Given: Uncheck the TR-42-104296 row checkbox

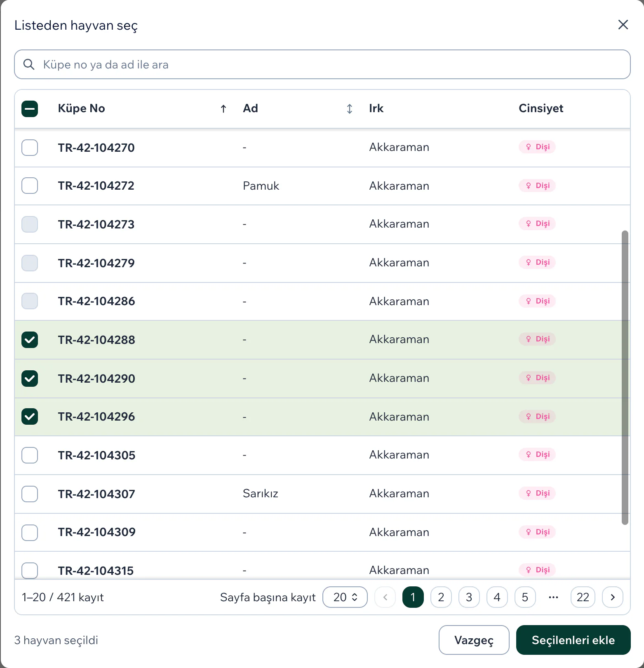Looking at the screenshot, I should click(30, 416).
